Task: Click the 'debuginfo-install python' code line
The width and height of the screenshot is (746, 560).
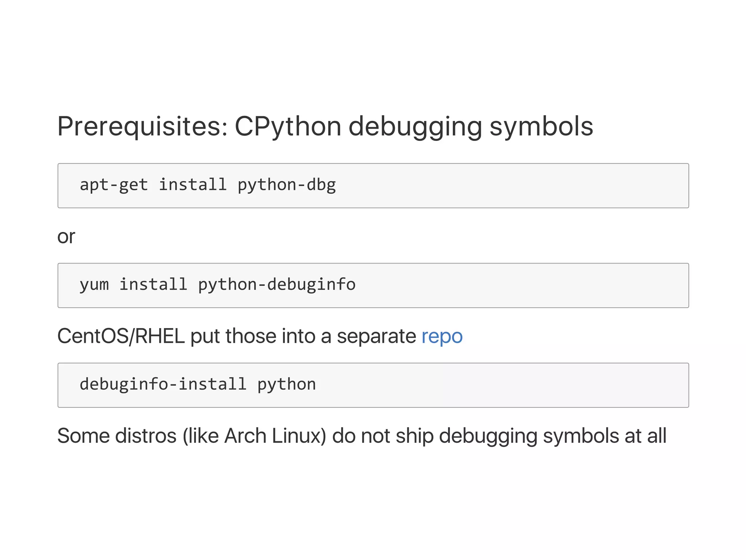Action: pos(198,384)
